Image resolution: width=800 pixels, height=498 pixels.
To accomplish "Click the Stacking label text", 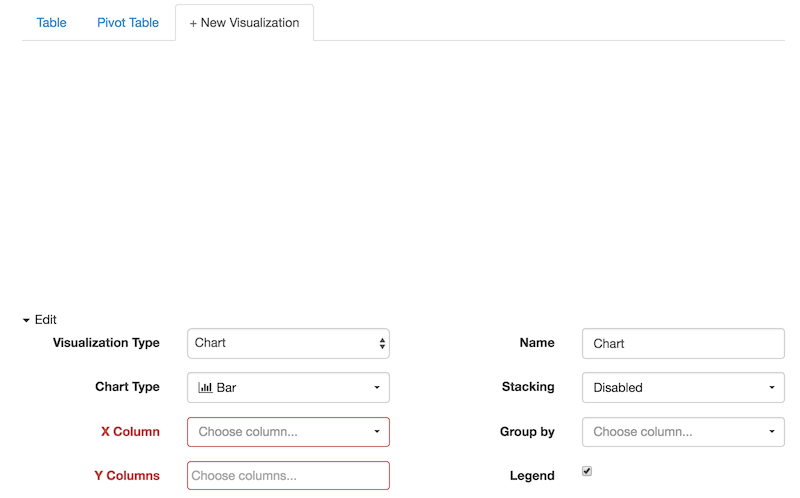I will (x=528, y=387).
